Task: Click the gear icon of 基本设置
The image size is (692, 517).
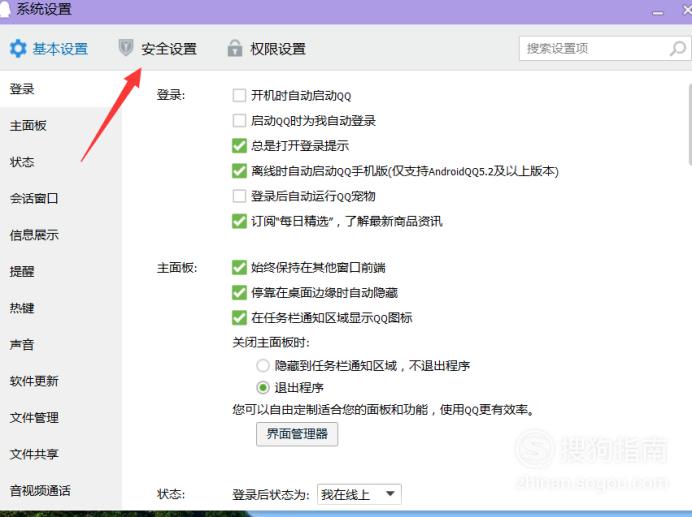Action: click(18, 48)
